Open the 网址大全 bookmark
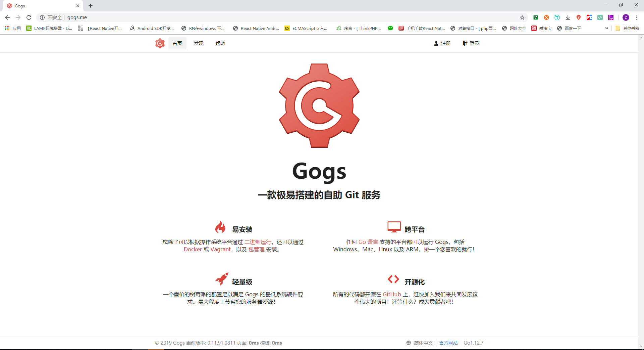Image resolution: width=644 pixels, height=350 pixels. 514,28
